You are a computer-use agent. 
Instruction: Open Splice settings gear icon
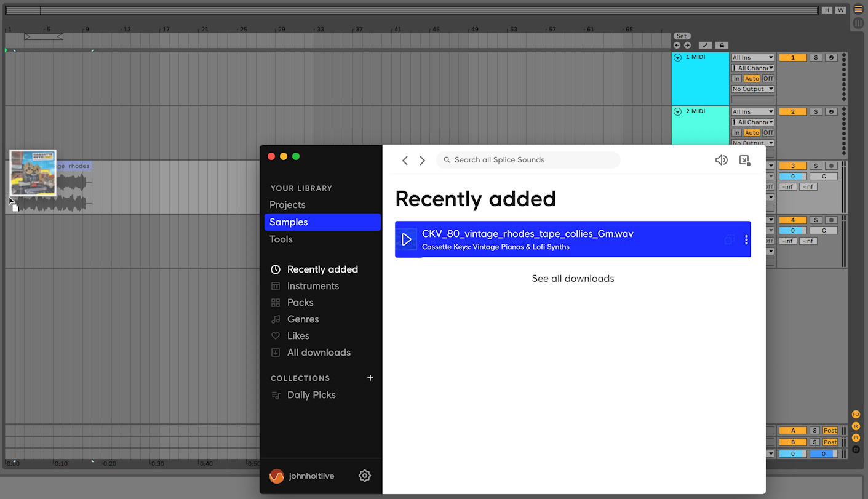coord(365,476)
